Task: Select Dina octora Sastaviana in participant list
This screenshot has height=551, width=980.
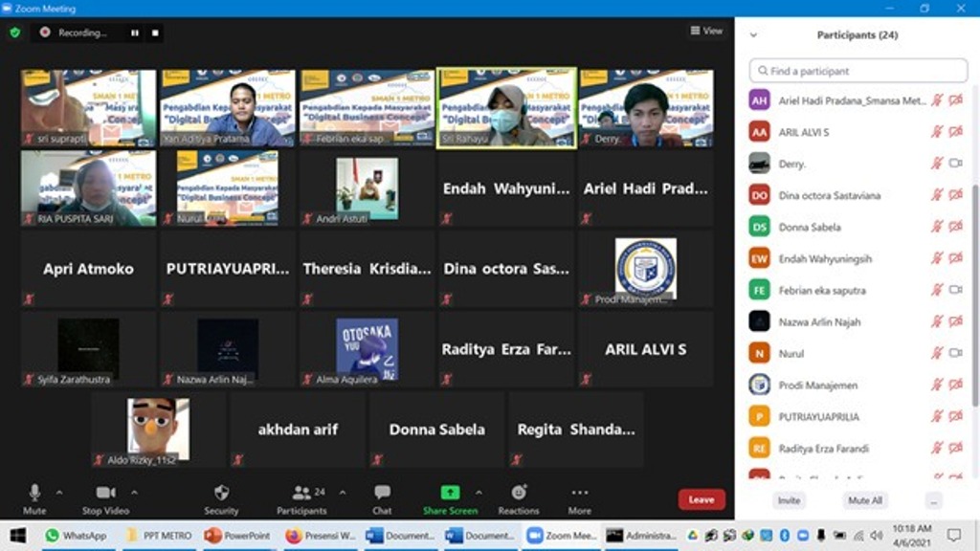Action: [x=858, y=195]
